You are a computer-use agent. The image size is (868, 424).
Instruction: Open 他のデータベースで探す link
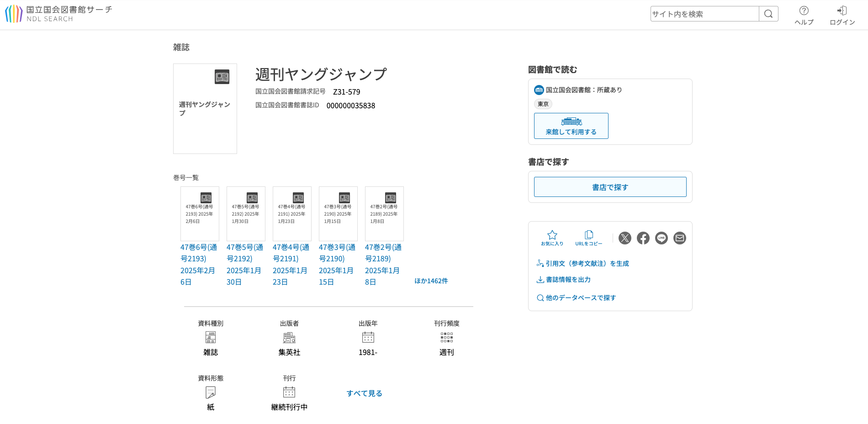tap(580, 298)
